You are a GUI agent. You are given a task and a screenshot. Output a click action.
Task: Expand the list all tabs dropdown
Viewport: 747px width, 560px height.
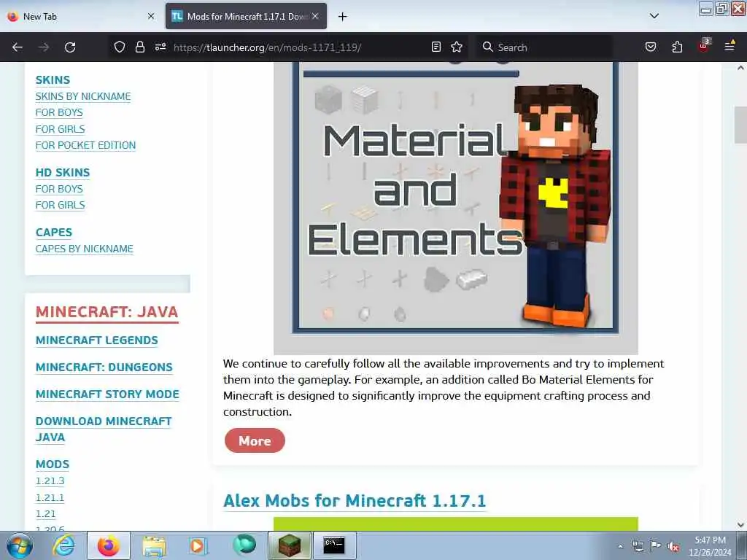coord(654,16)
